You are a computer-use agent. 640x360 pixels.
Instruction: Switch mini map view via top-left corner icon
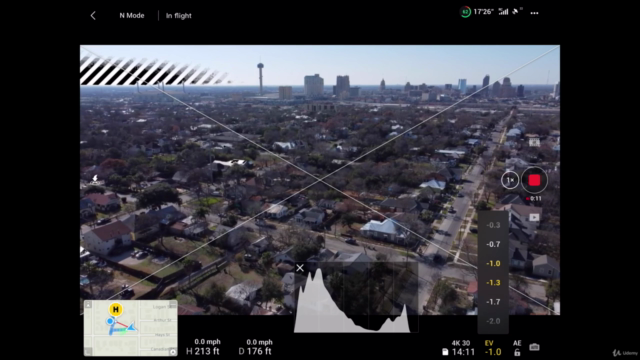tap(88, 304)
